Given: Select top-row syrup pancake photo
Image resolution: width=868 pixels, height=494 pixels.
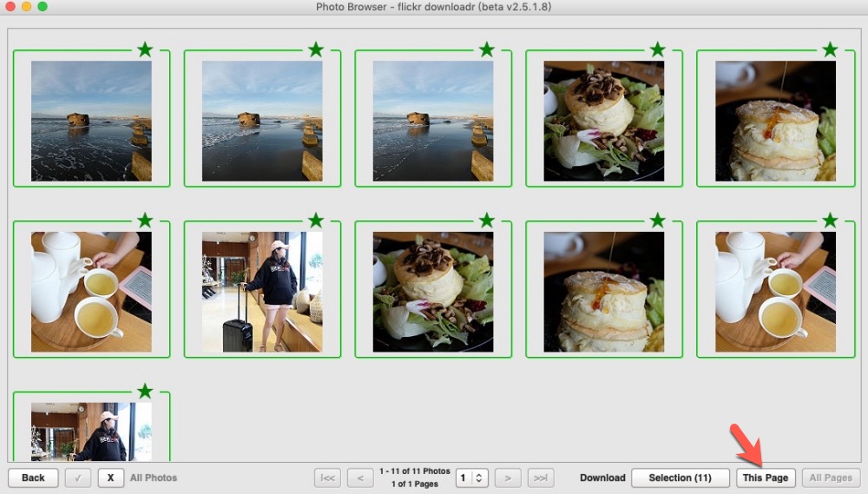Looking at the screenshot, I should click(775, 121).
